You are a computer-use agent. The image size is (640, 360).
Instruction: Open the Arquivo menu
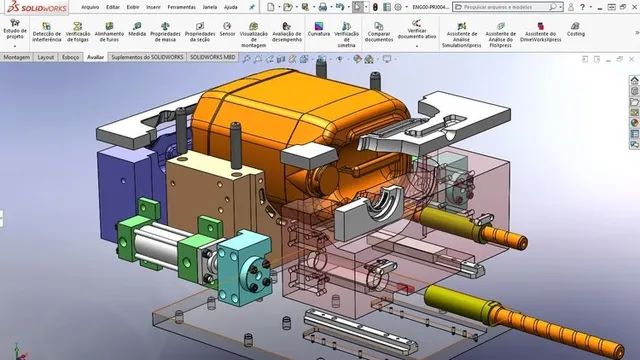click(x=90, y=7)
